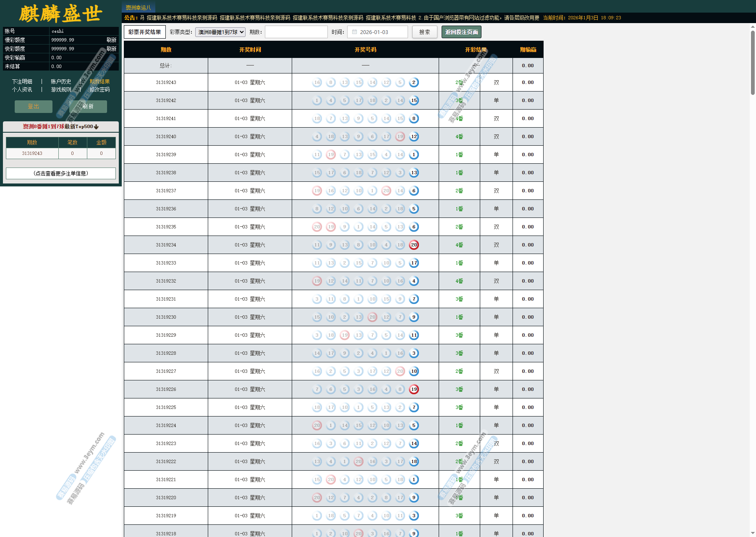This screenshot has width=756, height=537.
Task: Click highlighted ball 12 in draw 31319240
Action: click(414, 136)
